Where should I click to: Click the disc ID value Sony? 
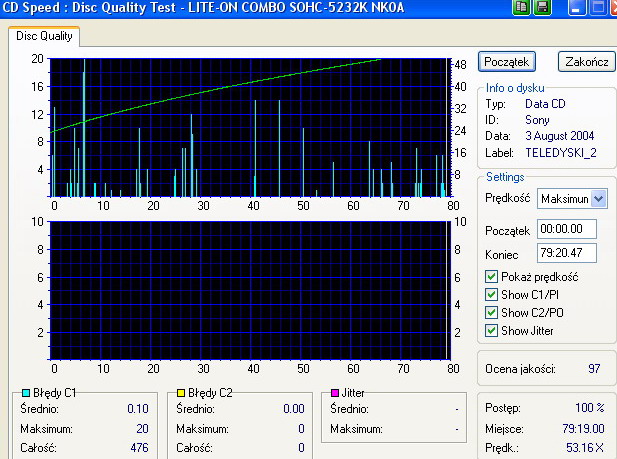point(537,120)
